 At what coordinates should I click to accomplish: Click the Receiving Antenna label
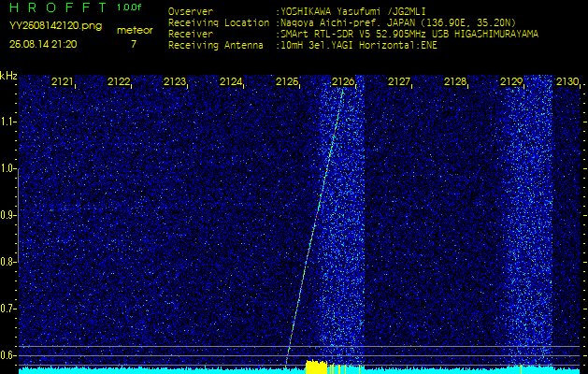216,46
